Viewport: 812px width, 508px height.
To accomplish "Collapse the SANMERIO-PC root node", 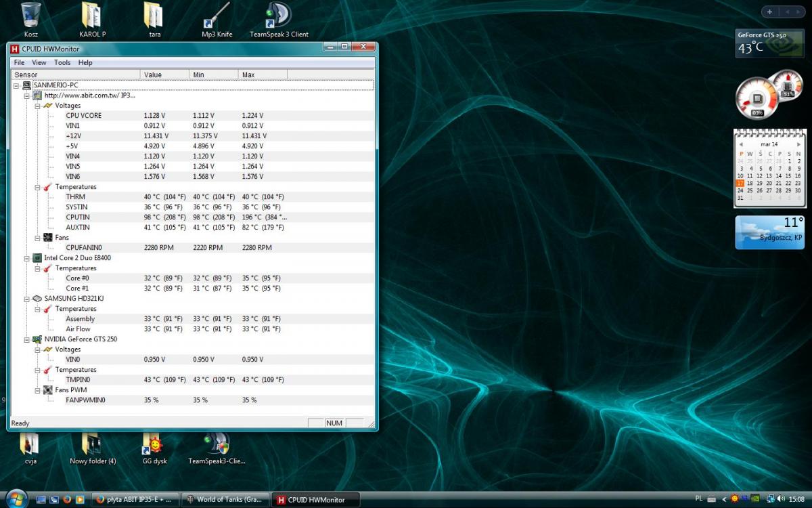I will (x=16, y=85).
